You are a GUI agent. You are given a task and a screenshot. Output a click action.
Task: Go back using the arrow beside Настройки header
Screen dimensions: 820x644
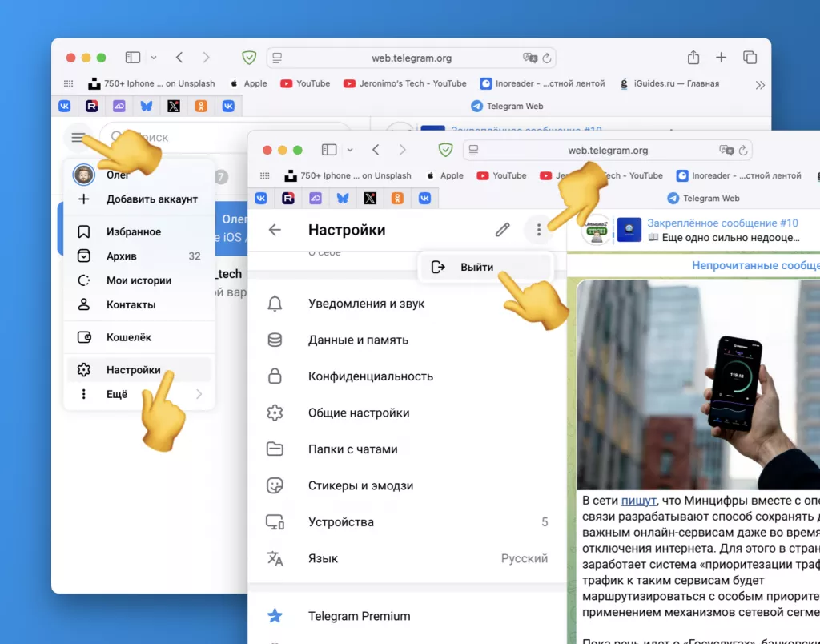275,230
